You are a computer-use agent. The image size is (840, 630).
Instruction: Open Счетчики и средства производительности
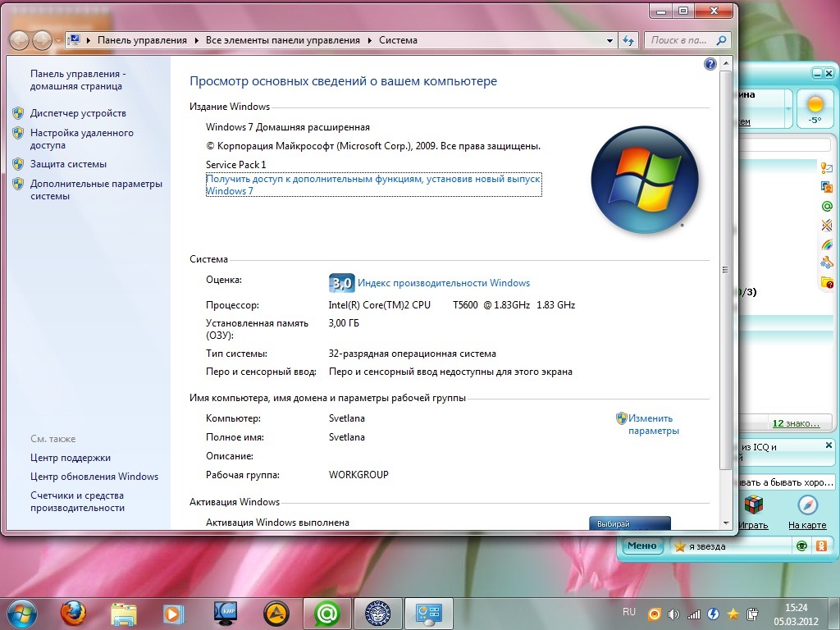point(77,501)
